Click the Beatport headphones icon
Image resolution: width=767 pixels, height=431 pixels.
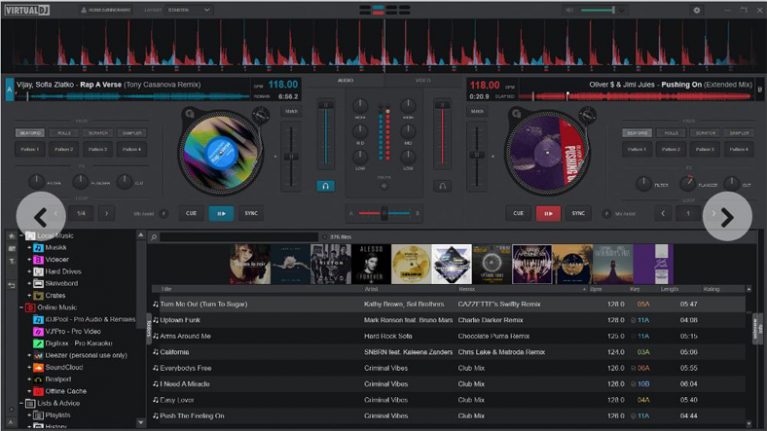pos(38,379)
